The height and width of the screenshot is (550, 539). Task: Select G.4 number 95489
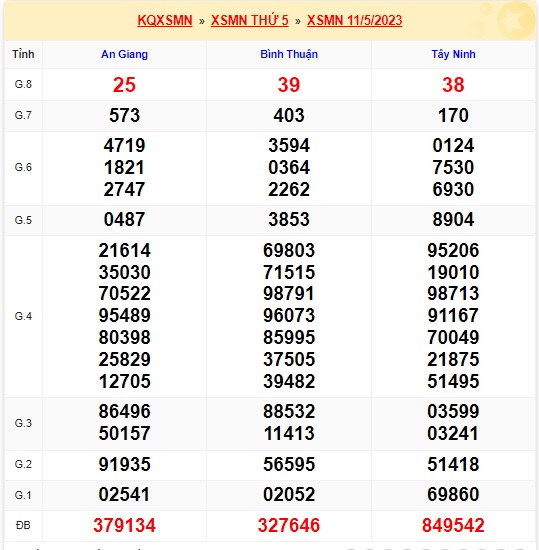pos(124,315)
